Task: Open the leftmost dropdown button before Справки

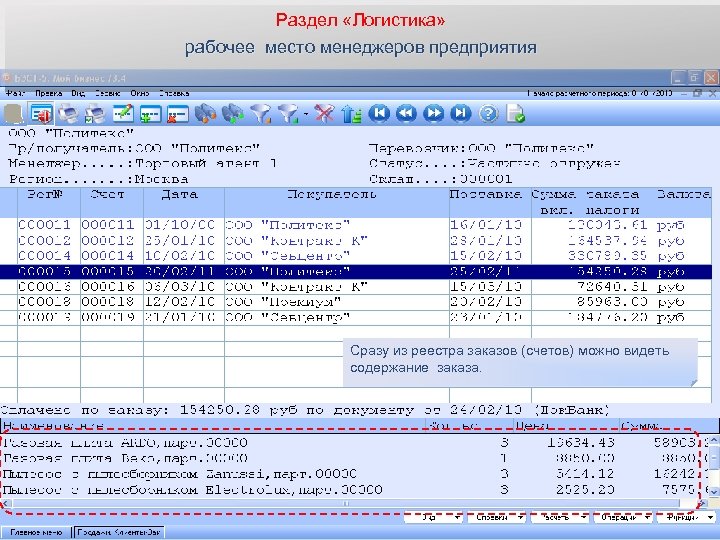Action: pyautogui.click(x=433, y=518)
